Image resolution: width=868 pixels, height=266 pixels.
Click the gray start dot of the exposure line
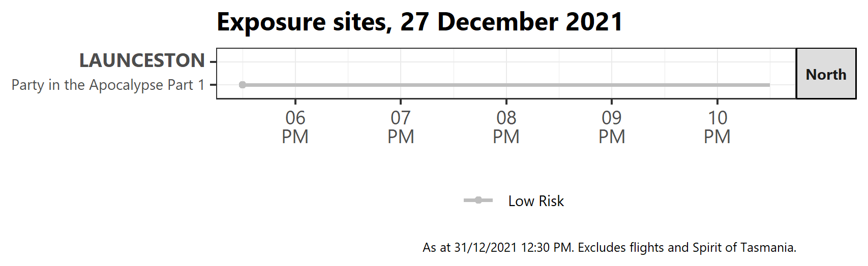click(x=243, y=85)
